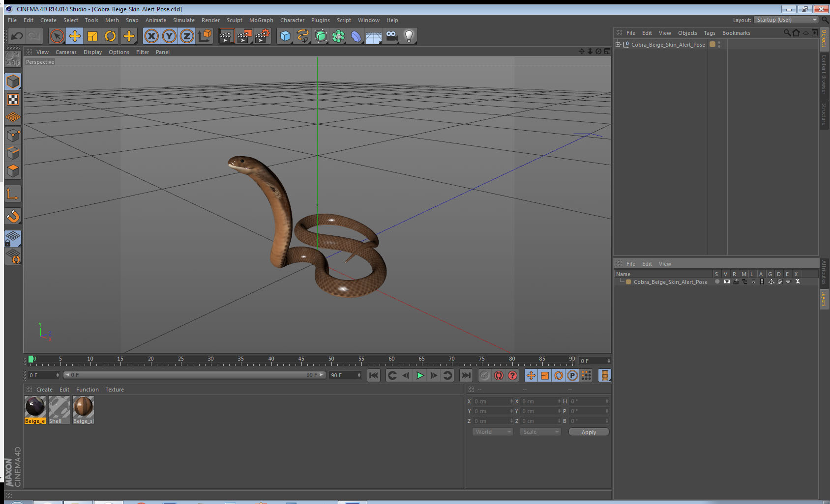830x504 pixels.
Task: Open the MoGraph menu
Action: [x=261, y=20]
